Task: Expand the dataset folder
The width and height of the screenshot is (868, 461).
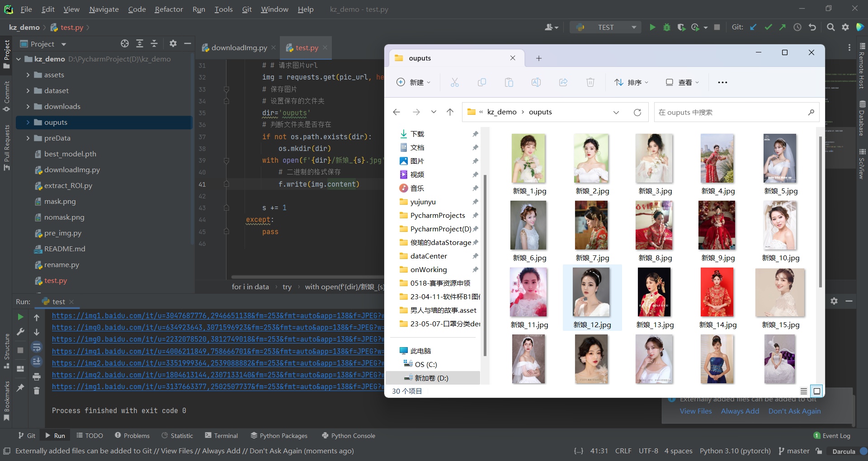Action: point(28,91)
